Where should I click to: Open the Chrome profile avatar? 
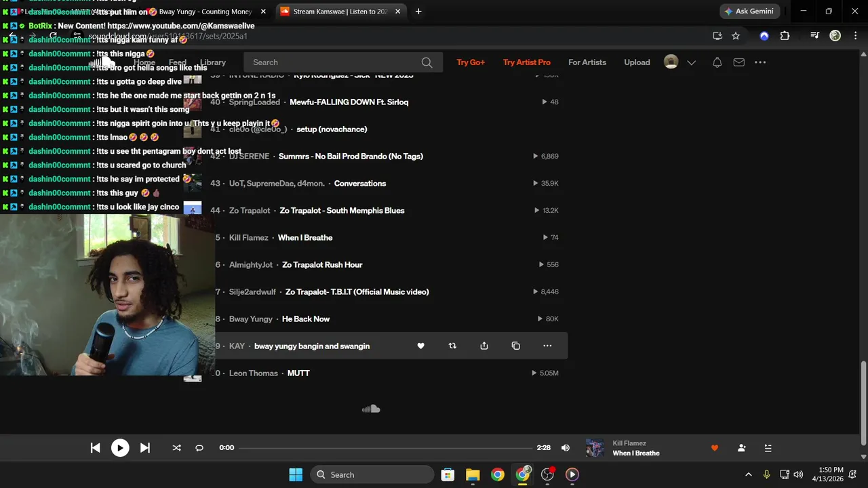(x=835, y=36)
